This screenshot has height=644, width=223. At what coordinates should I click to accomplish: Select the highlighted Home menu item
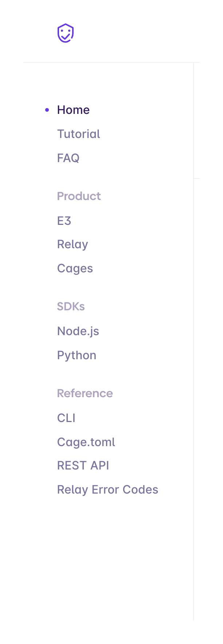73,110
